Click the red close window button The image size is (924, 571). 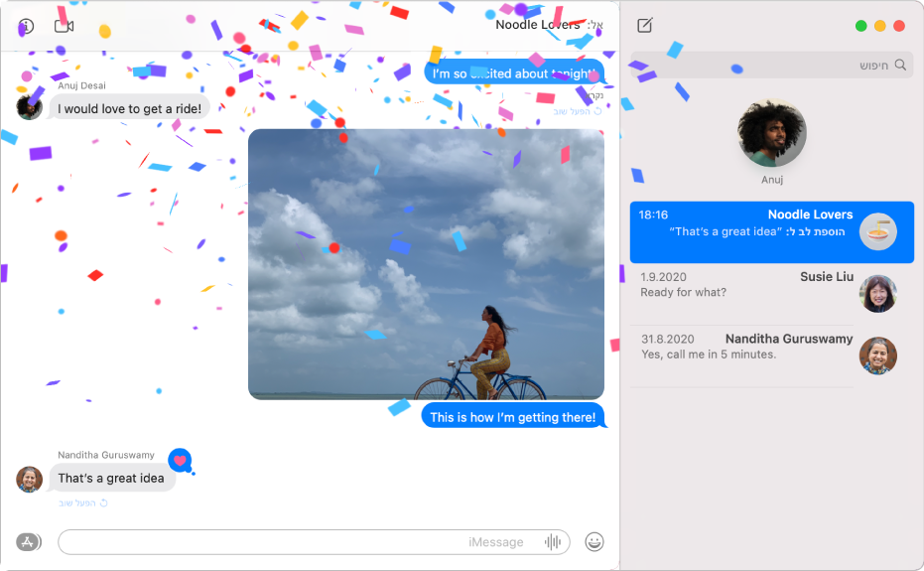[898, 26]
